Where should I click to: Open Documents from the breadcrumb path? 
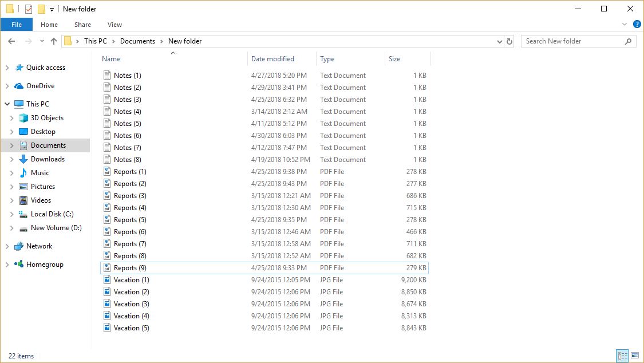pyautogui.click(x=138, y=41)
